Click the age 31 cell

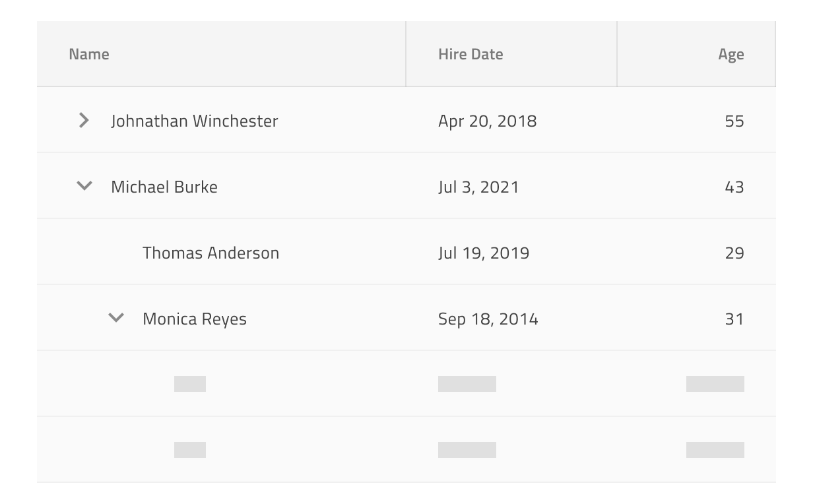[x=696, y=318]
